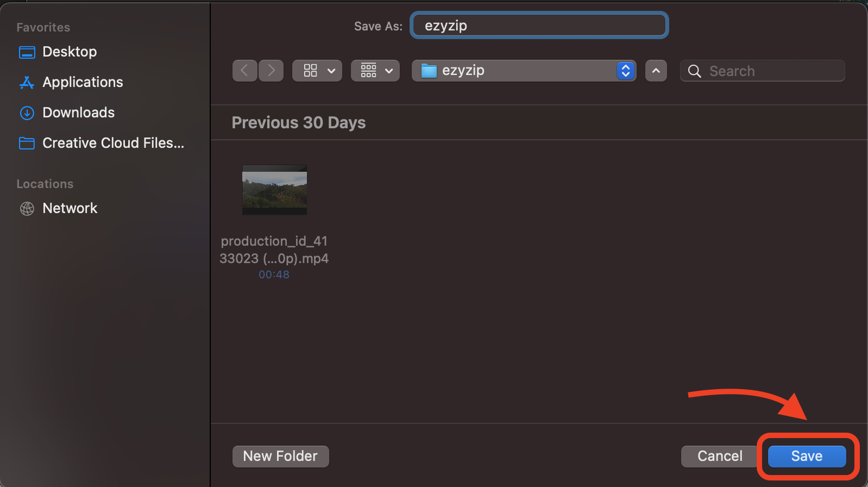
Task: Click the magnifying glass search icon
Action: point(694,71)
